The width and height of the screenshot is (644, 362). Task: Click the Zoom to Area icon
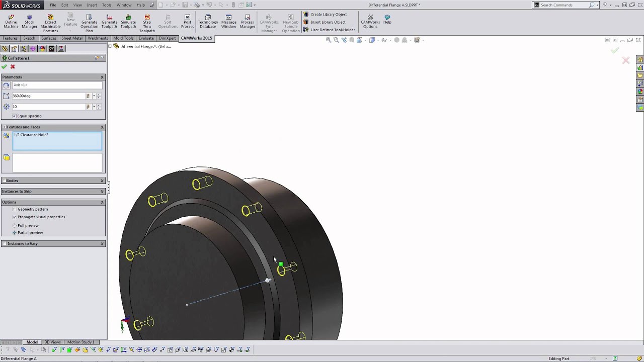click(x=336, y=40)
